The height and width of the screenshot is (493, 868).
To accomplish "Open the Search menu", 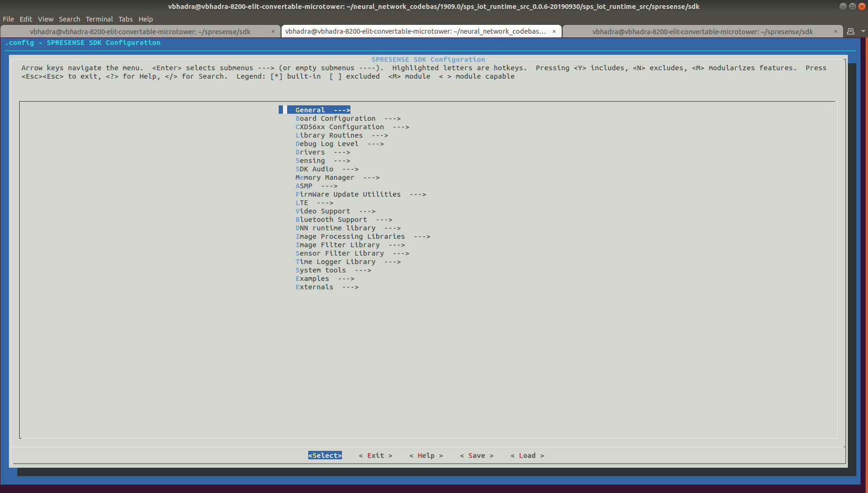I will 69,19.
